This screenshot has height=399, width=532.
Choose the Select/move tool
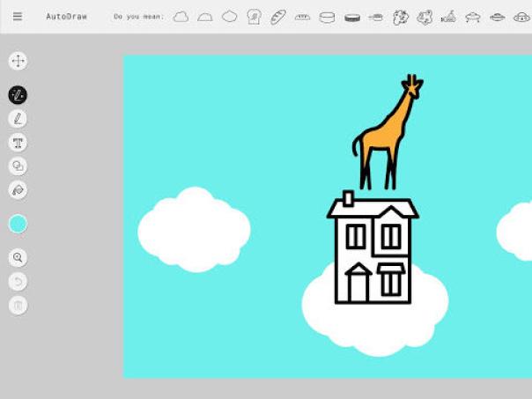pos(18,61)
